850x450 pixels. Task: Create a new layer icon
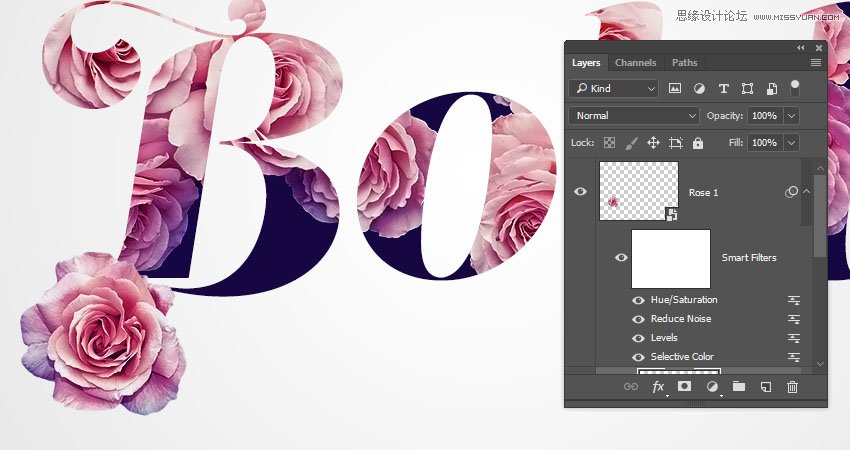(x=765, y=387)
